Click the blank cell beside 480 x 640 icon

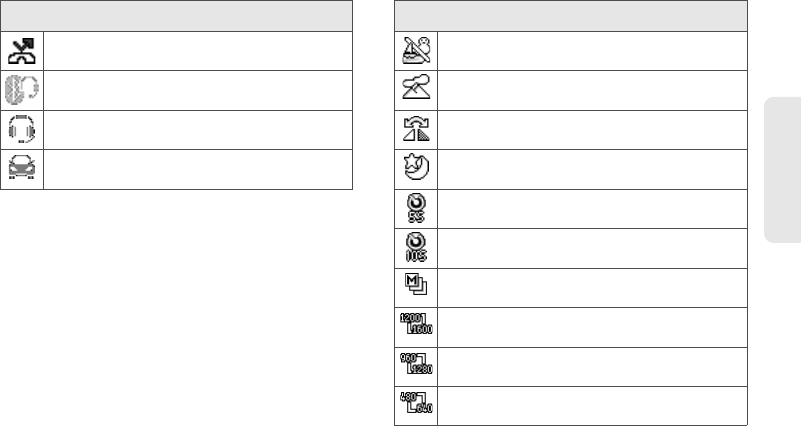pyautogui.click(x=593, y=406)
